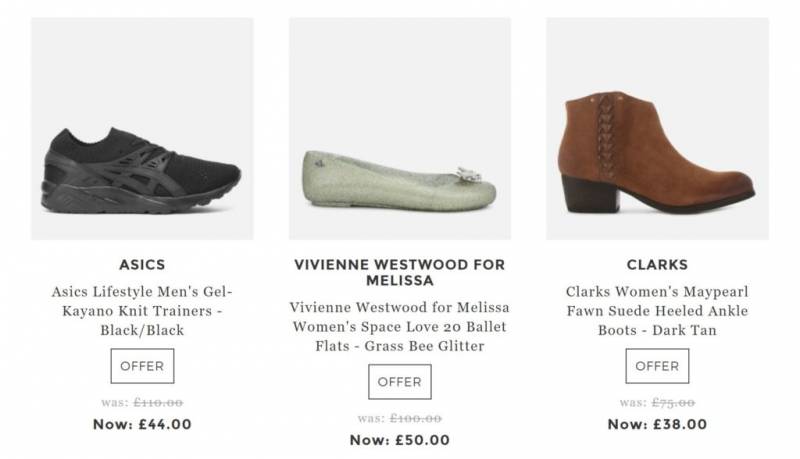Viewport: 800px width, 459px height.
Task: Open the CLARKS brand heading
Action: click(x=657, y=265)
